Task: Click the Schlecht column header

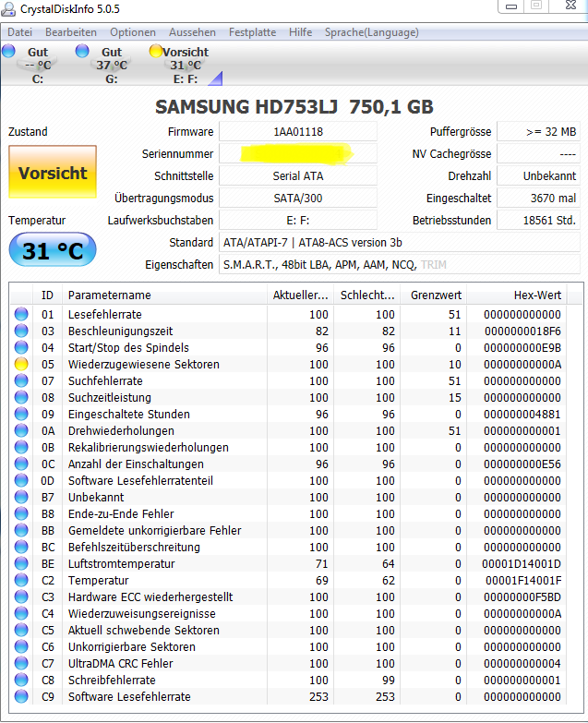Action: (367, 295)
